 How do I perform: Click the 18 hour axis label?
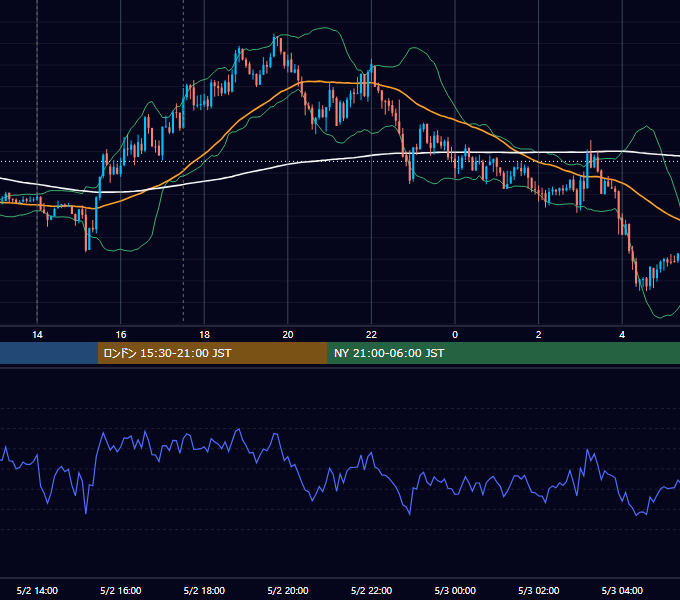pos(204,335)
